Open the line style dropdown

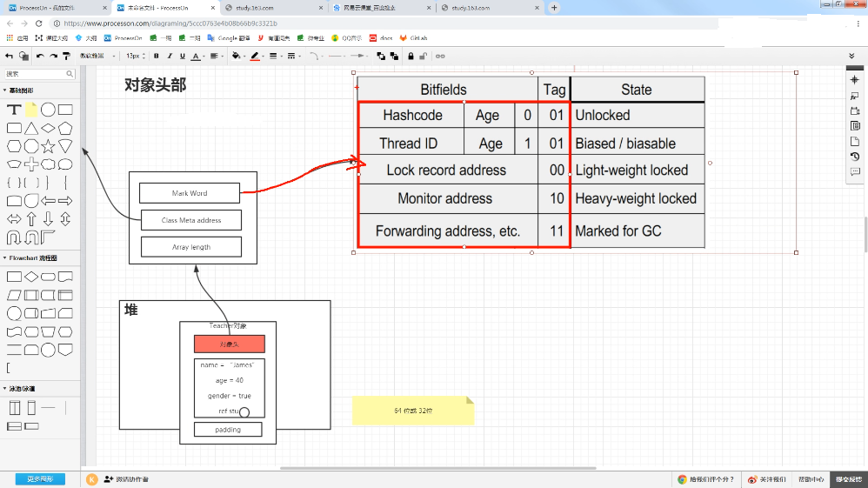tap(294, 56)
